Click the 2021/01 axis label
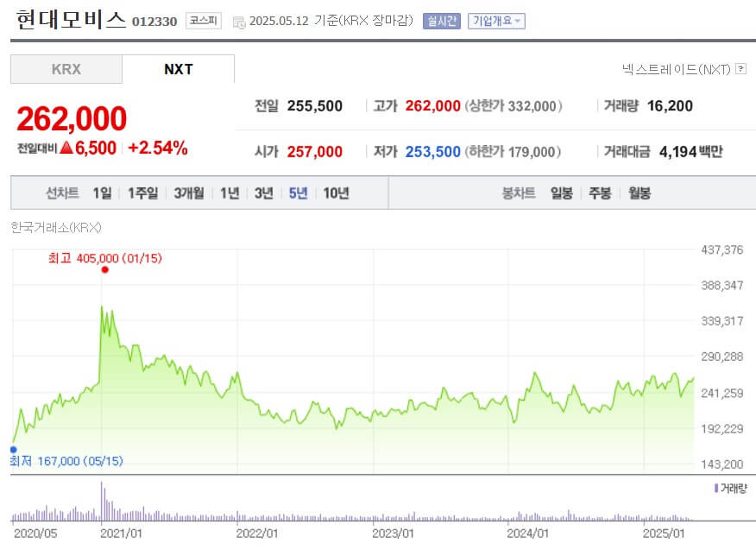The width and height of the screenshot is (756, 556). pos(121,534)
